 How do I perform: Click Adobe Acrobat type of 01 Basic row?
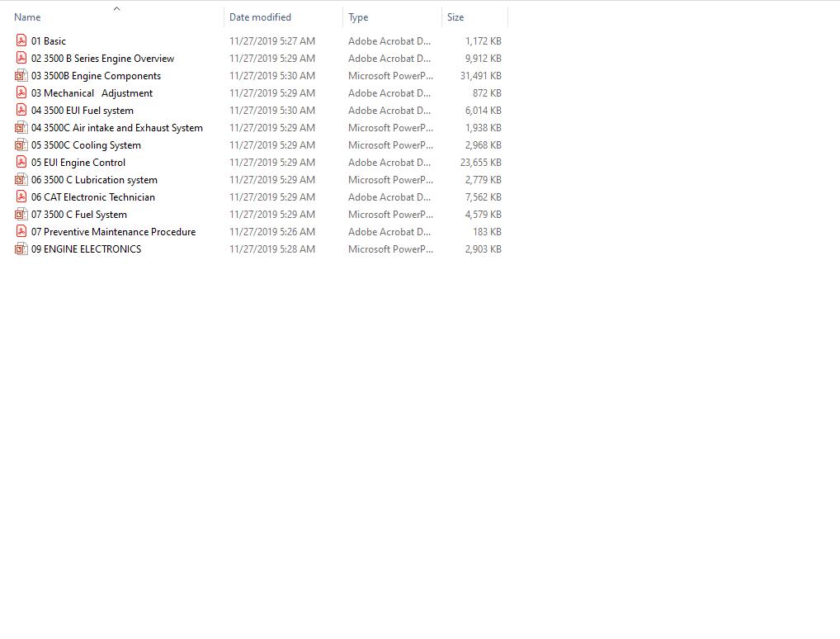(x=389, y=40)
